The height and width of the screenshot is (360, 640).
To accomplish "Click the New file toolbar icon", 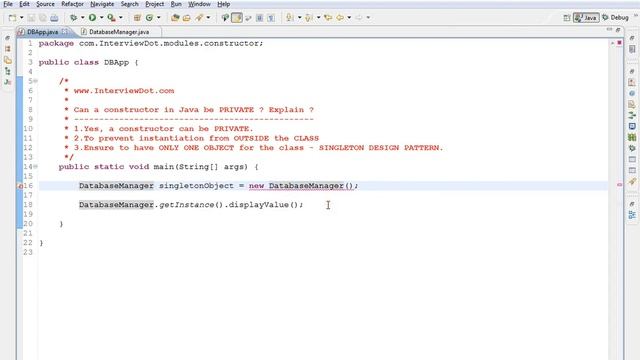I will click(13, 18).
